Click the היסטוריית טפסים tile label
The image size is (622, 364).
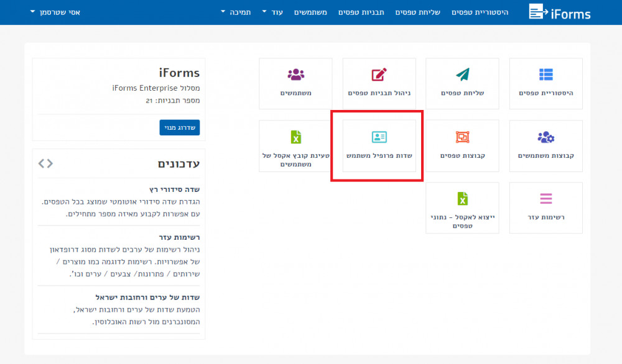point(546,93)
